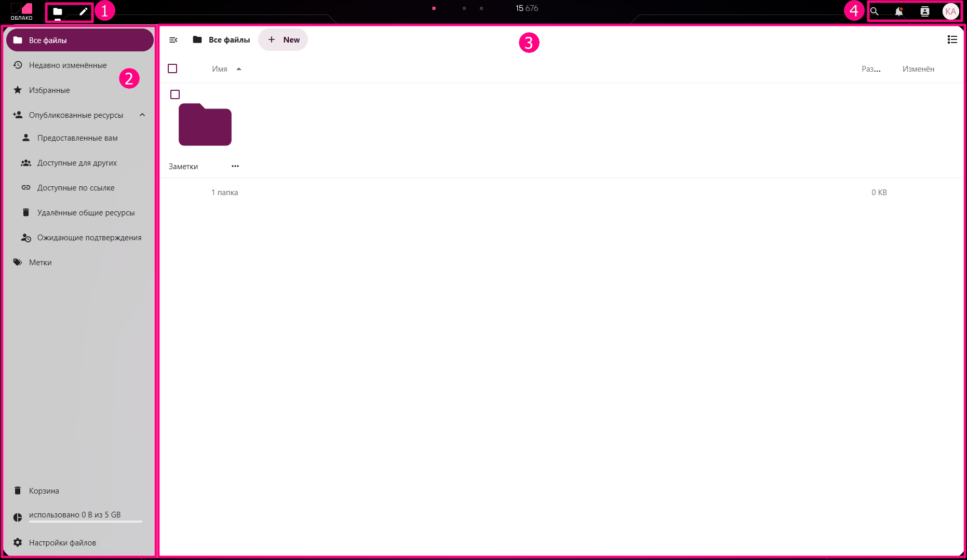Open Удалённые общие ресурсы
Screen dimensions: 967x560
[x=84, y=212]
